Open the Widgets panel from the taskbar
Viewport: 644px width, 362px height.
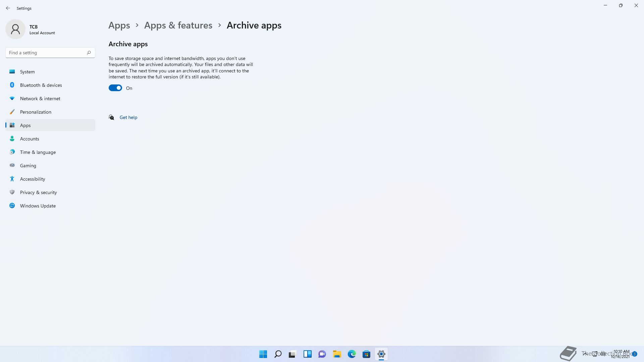[307, 354]
